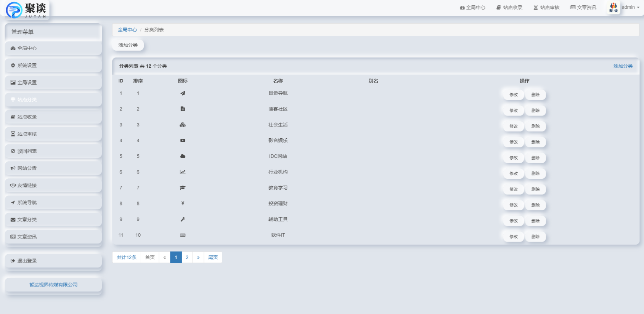Open the 智达视界传媒有限公司 link
This screenshot has height=314, width=644.
click(53, 285)
